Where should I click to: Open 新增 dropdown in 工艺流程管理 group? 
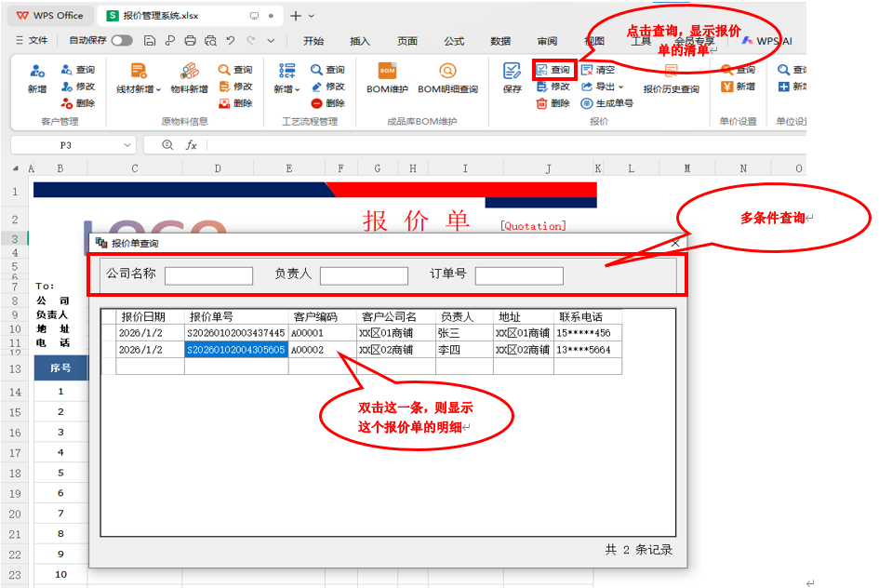click(287, 78)
